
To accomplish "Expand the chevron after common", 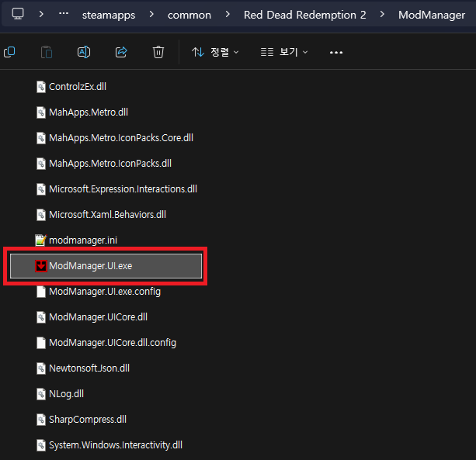I will (x=228, y=14).
